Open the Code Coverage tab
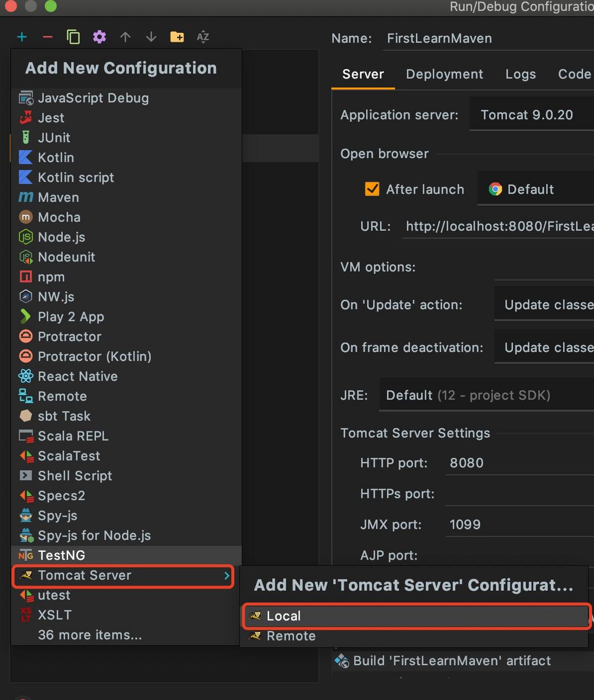This screenshot has height=700, width=594. (x=576, y=74)
